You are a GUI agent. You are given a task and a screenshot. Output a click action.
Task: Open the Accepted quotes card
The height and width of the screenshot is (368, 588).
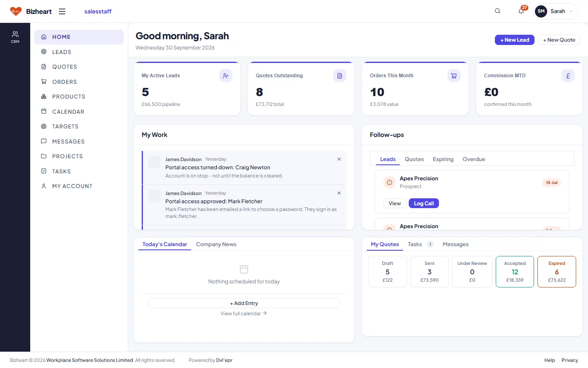(514, 272)
